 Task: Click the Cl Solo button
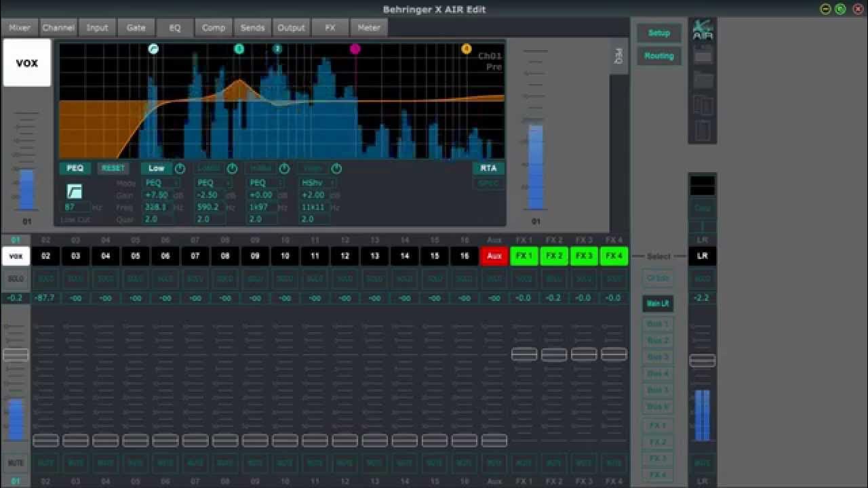coord(658,279)
